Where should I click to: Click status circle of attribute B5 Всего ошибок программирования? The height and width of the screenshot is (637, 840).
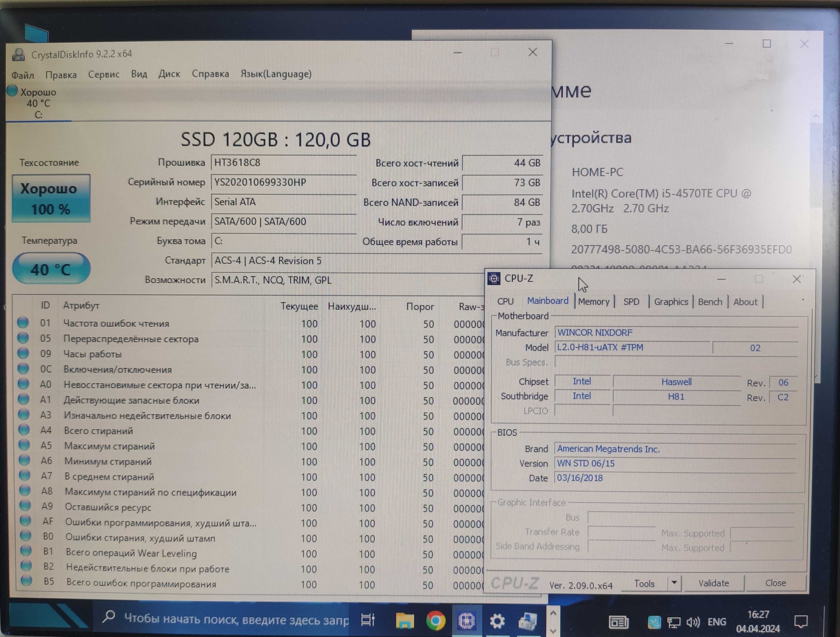pyautogui.click(x=26, y=581)
